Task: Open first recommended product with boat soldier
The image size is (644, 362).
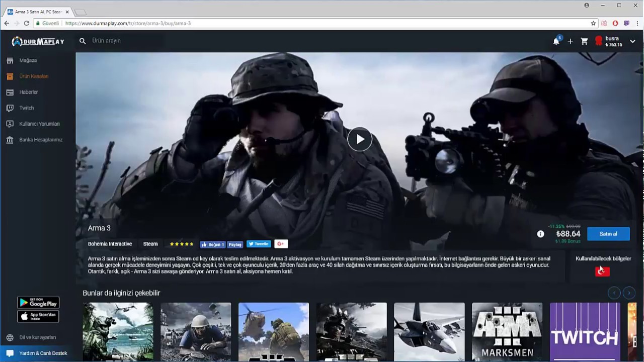Action: coord(118,332)
